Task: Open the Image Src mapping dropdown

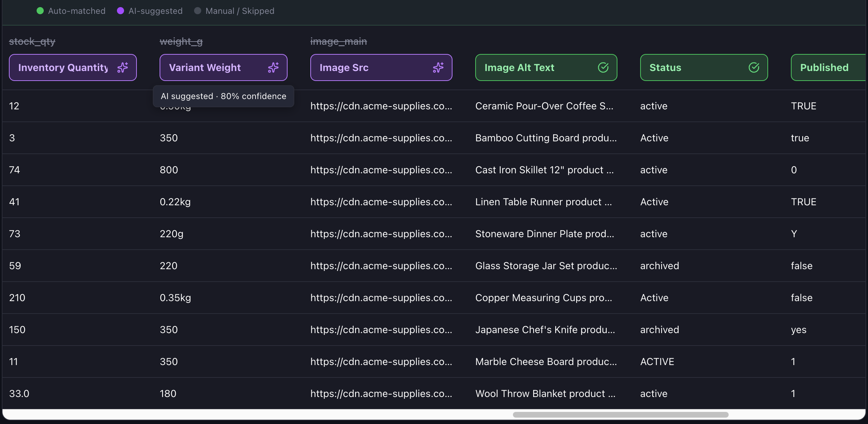Action: [381, 67]
